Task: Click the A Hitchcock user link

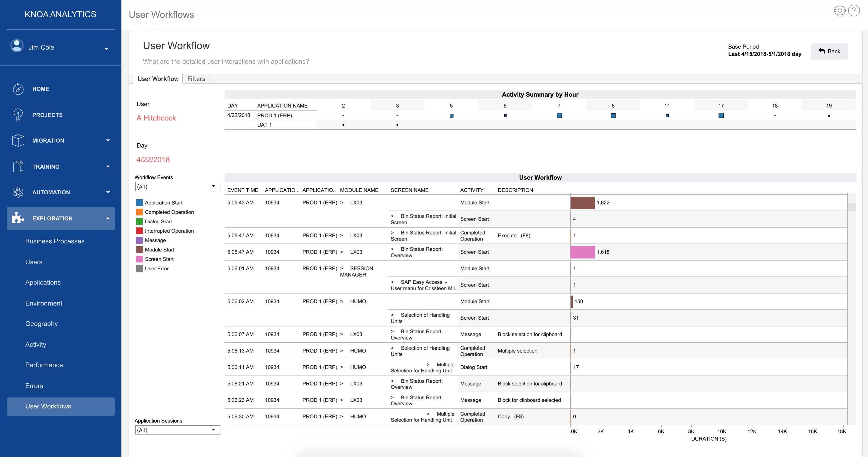Action: point(156,118)
